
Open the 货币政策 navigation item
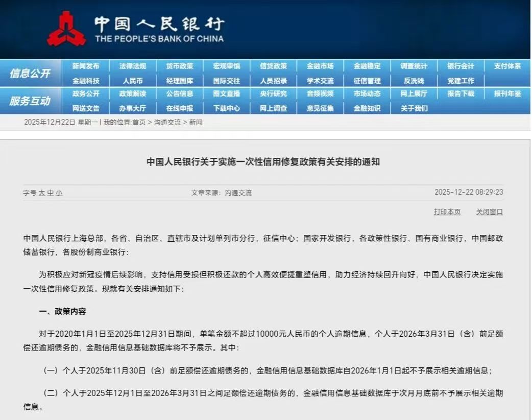(x=180, y=66)
